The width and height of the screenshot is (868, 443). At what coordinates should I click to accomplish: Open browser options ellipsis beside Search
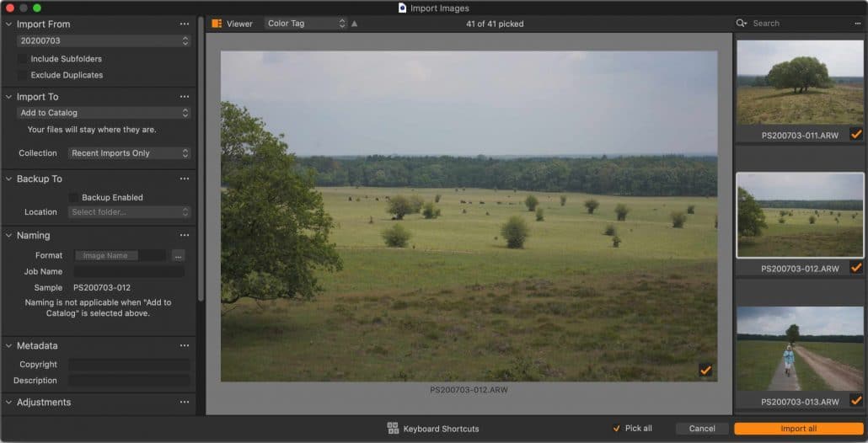point(858,24)
